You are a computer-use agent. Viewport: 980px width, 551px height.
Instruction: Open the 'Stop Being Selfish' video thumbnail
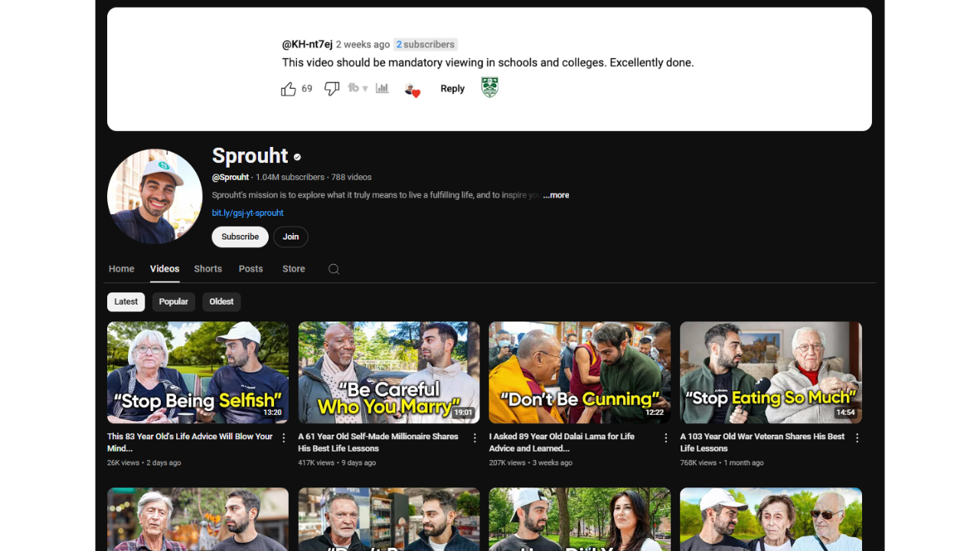click(x=198, y=373)
